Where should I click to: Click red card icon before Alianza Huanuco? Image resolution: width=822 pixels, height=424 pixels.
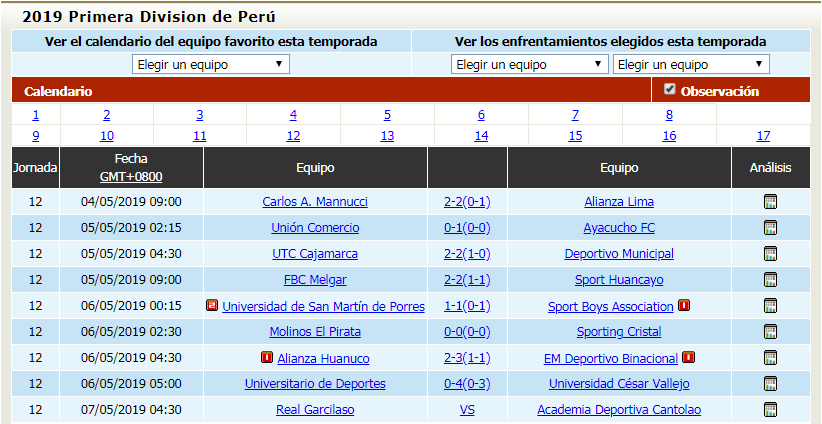[267, 357]
